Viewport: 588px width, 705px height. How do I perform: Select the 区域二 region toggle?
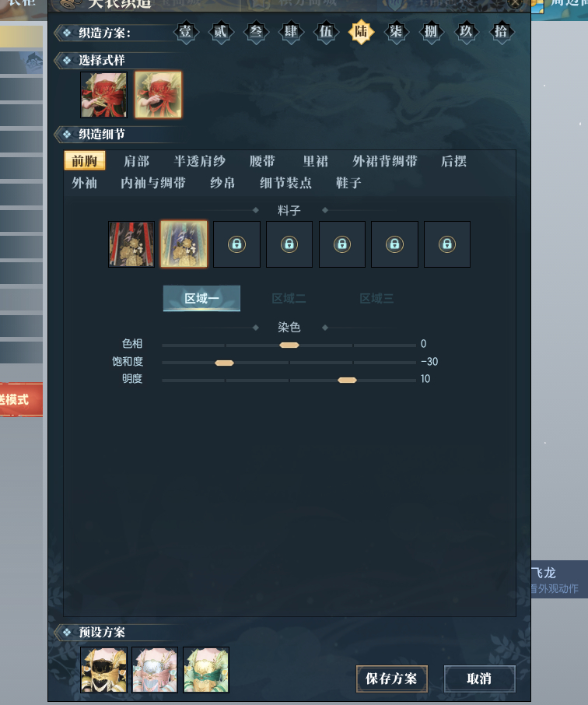pyautogui.click(x=289, y=299)
